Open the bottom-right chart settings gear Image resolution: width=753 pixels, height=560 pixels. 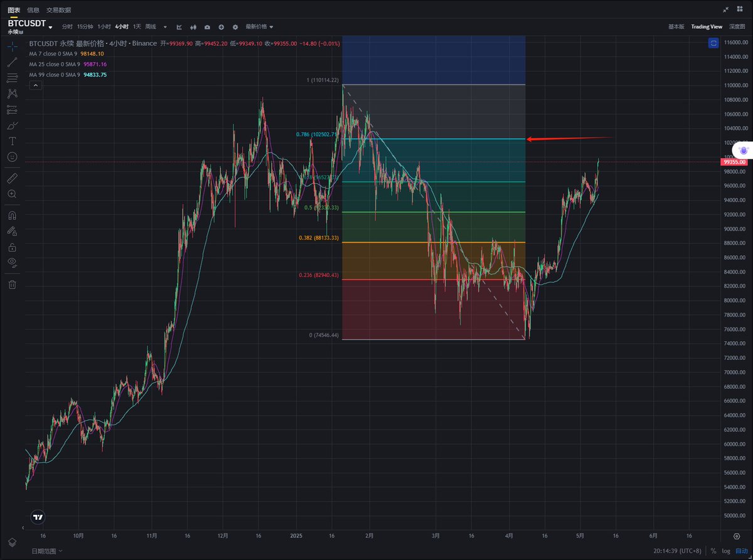click(737, 537)
